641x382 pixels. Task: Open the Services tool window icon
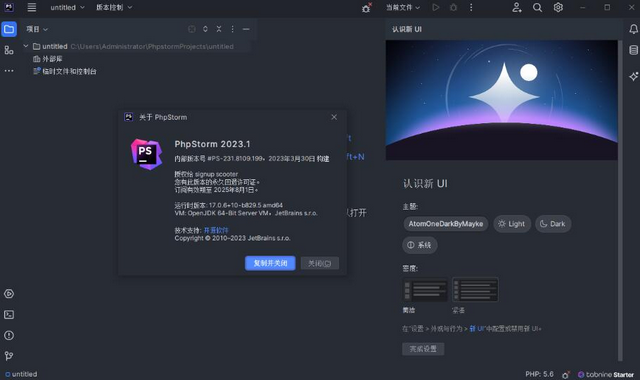point(9,294)
